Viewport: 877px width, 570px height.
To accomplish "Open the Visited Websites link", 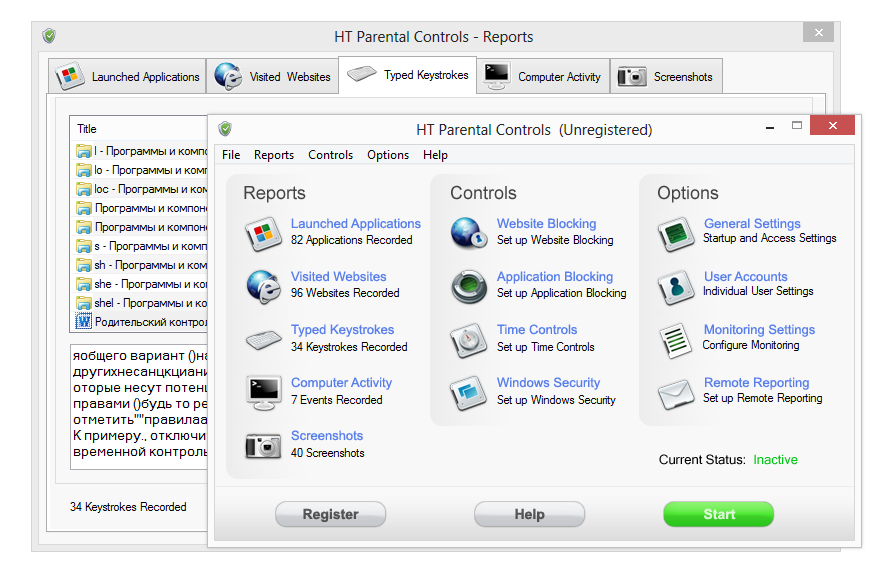I will click(338, 277).
